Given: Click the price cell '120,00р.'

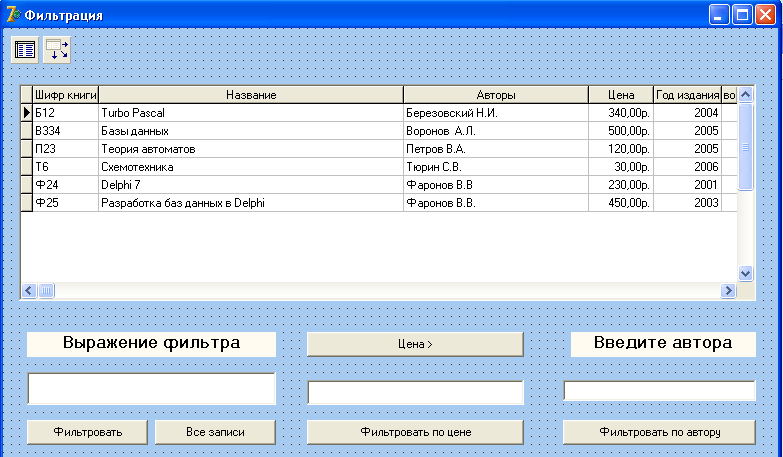Looking at the screenshot, I should (x=621, y=149).
